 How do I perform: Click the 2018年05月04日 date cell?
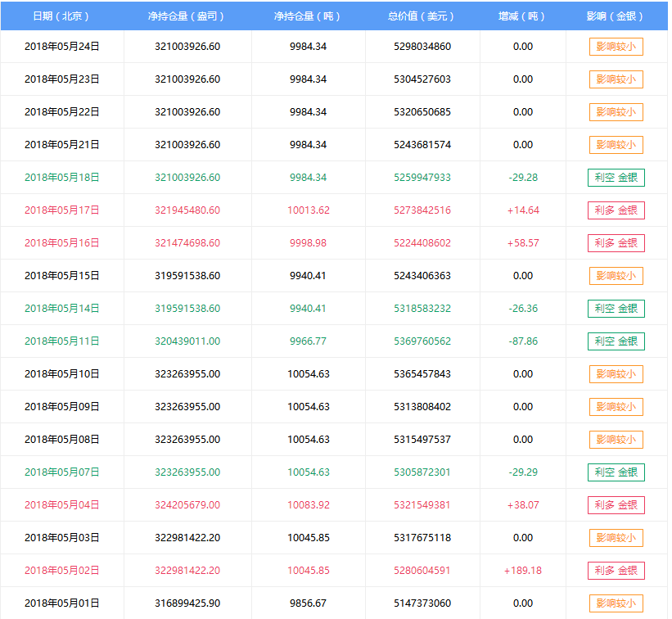click(61, 505)
